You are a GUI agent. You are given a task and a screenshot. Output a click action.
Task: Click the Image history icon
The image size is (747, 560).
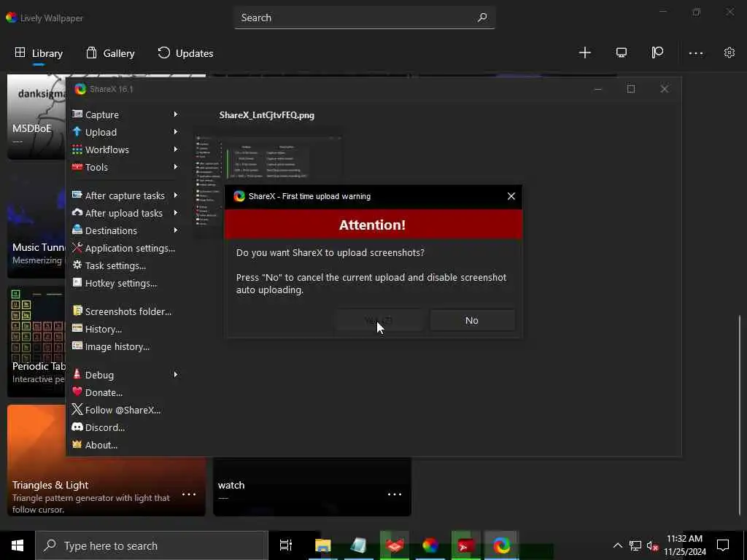coord(77,346)
